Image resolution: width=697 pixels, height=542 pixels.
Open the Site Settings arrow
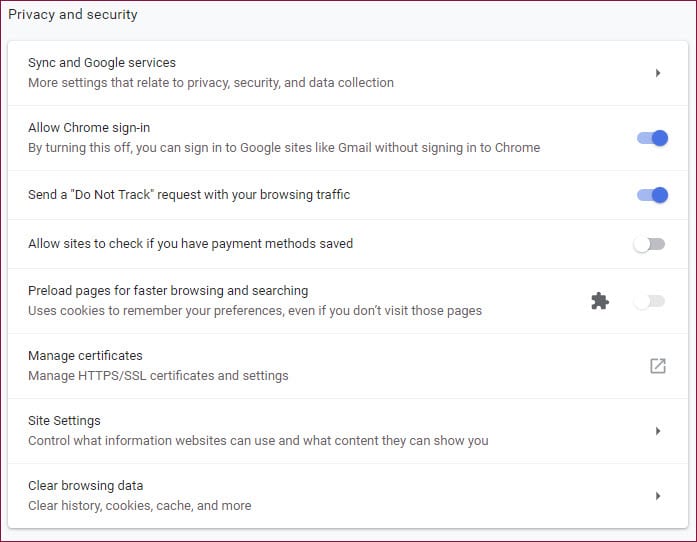(x=658, y=431)
